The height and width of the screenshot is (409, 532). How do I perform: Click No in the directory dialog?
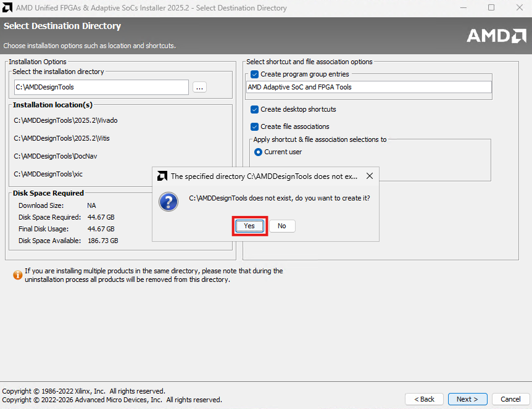(282, 226)
